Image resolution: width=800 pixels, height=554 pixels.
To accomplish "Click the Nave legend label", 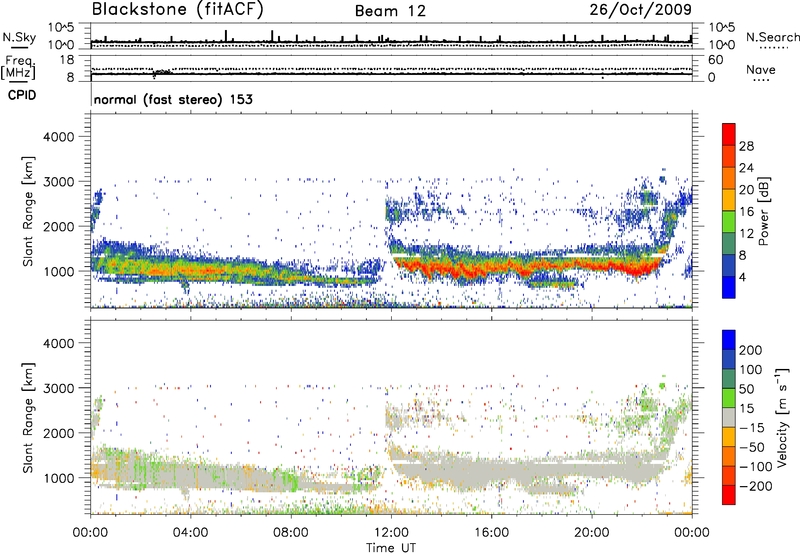I will pos(761,69).
